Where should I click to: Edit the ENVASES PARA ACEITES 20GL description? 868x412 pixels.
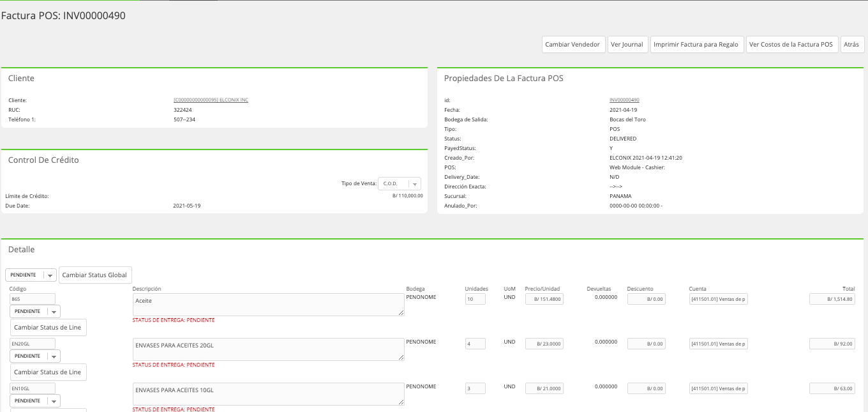268,349
